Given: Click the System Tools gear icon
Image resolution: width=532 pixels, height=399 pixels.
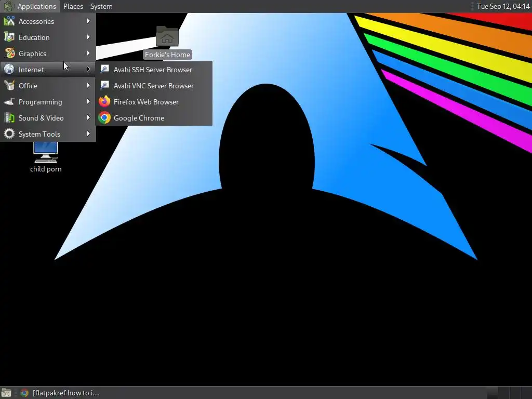Looking at the screenshot, I should 9,134.
